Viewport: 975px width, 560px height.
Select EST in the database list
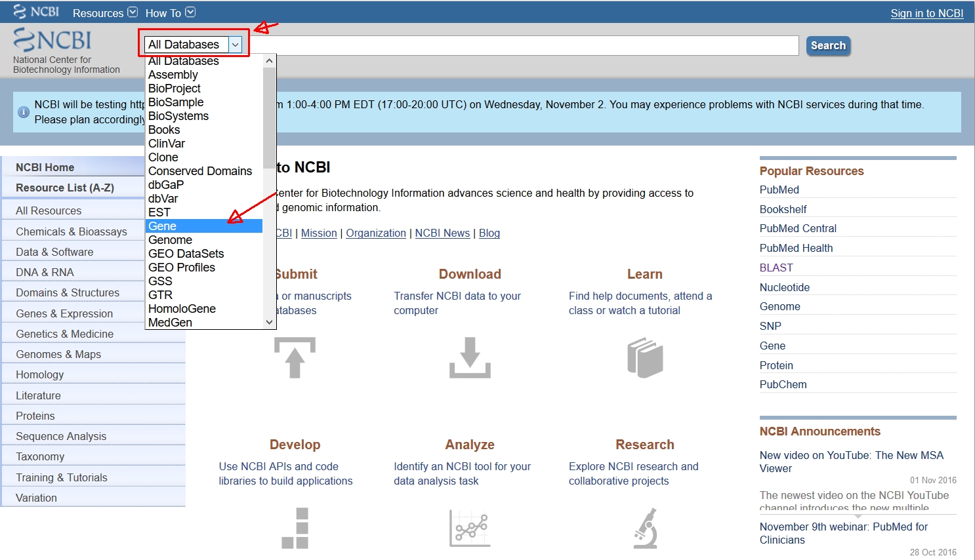203,212
